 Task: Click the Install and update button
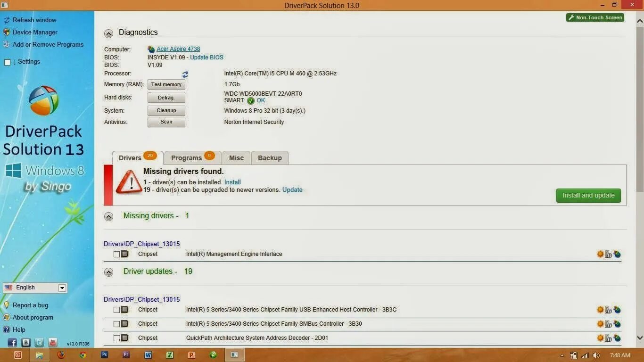coord(588,196)
